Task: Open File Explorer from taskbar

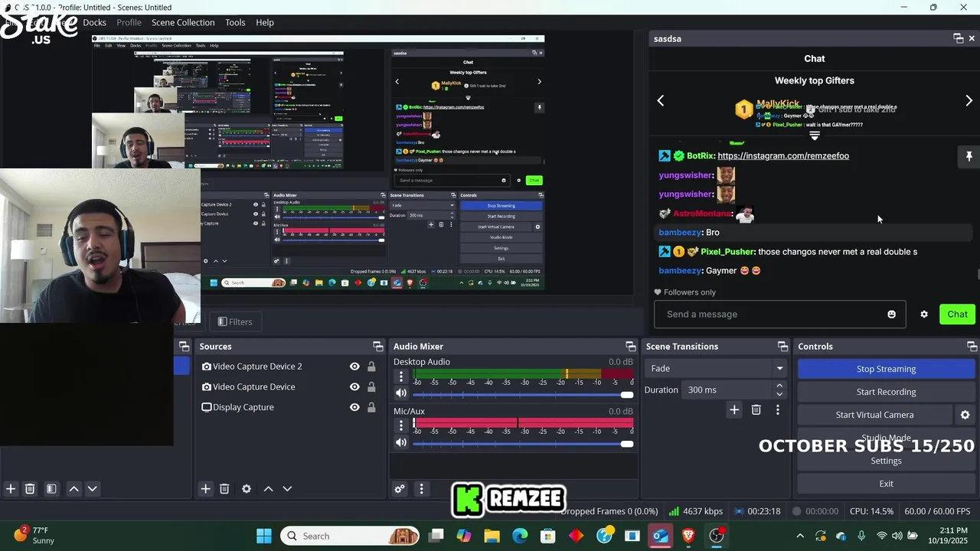Action: (492, 536)
